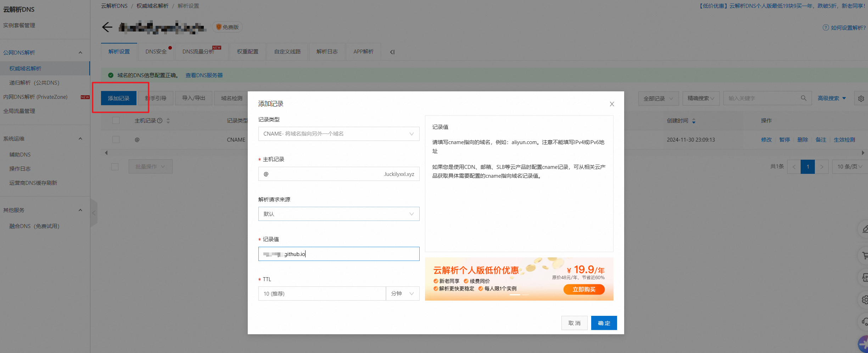This screenshot has width=868, height=353.
Task: Close the 添加记录 dialog with the X
Action: coord(612,104)
